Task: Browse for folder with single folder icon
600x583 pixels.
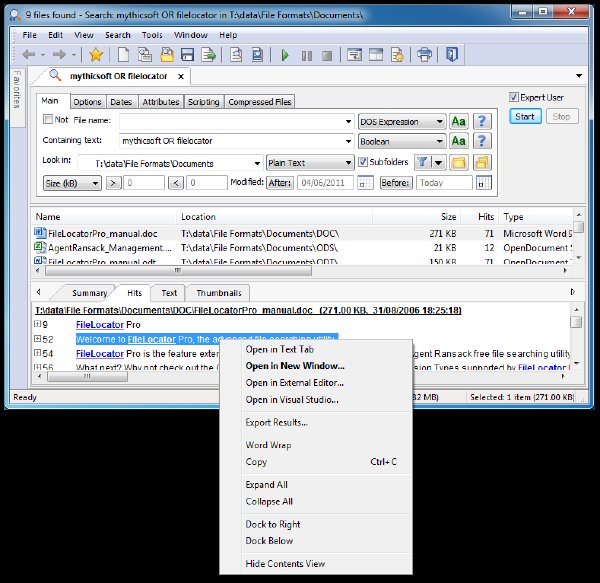Action: coord(458,163)
